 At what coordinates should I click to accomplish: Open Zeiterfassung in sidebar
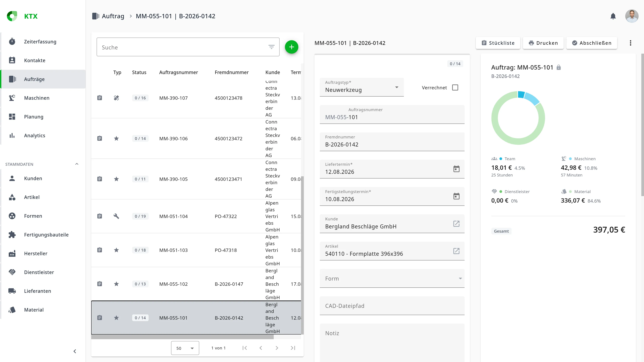pyautogui.click(x=43, y=42)
